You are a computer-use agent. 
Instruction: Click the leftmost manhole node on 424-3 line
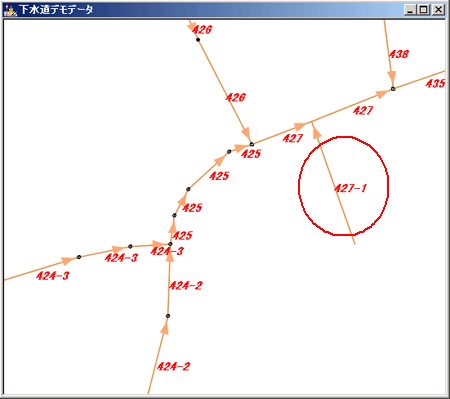point(79,257)
